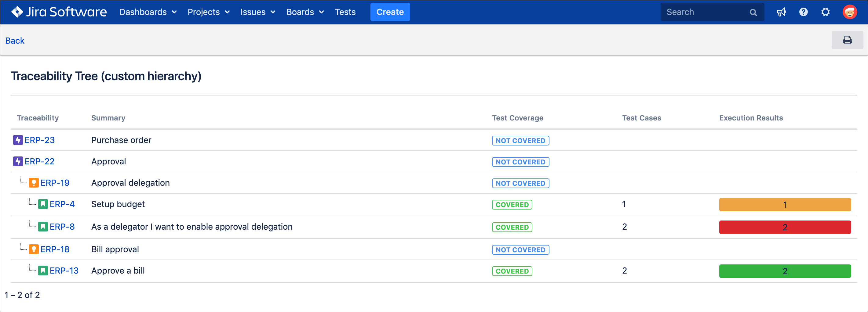This screenshot has width=868, height=312.
Task: Open the Issues dropdown menu
Action: tap(258, 12)
